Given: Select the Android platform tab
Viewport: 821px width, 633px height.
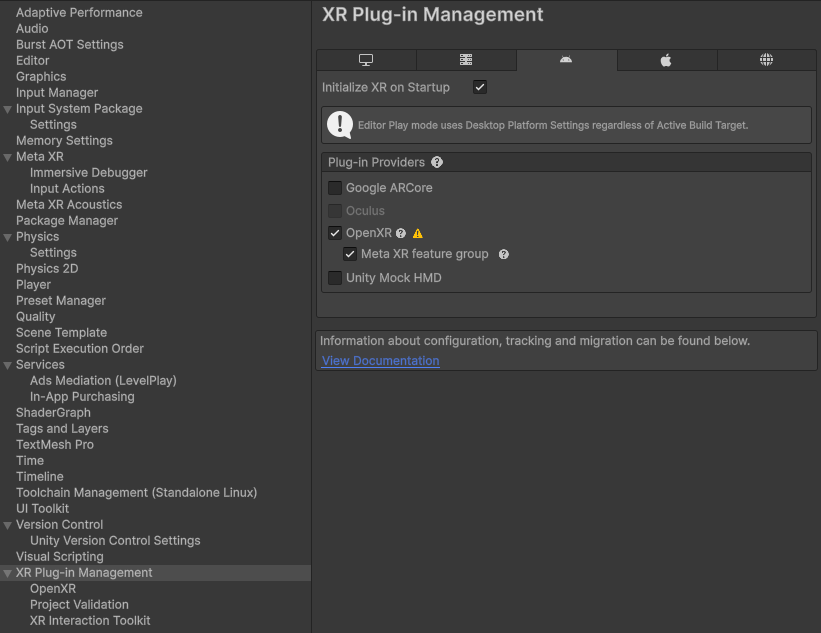Looking at the screenshot, I should point(566,60).
